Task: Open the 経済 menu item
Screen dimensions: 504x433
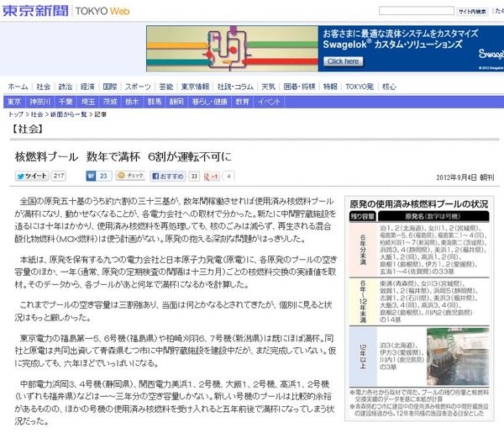Action: tap(87, 87)
